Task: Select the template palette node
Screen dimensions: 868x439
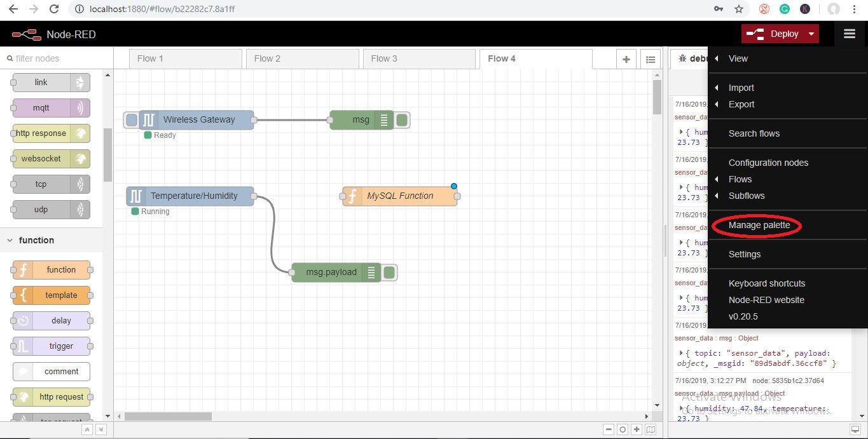Action: 51,295
